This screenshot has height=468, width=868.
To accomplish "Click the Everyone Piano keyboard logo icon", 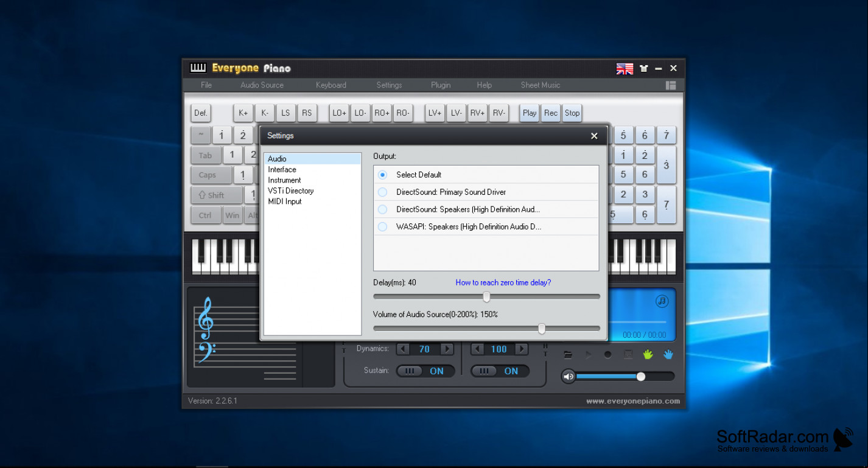I will click(x=198, y=68).
